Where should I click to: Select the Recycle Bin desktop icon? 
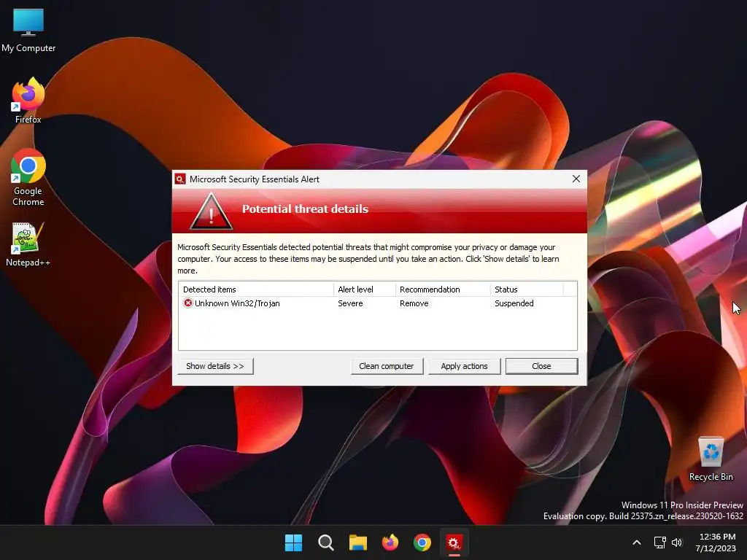coord(711,459)
